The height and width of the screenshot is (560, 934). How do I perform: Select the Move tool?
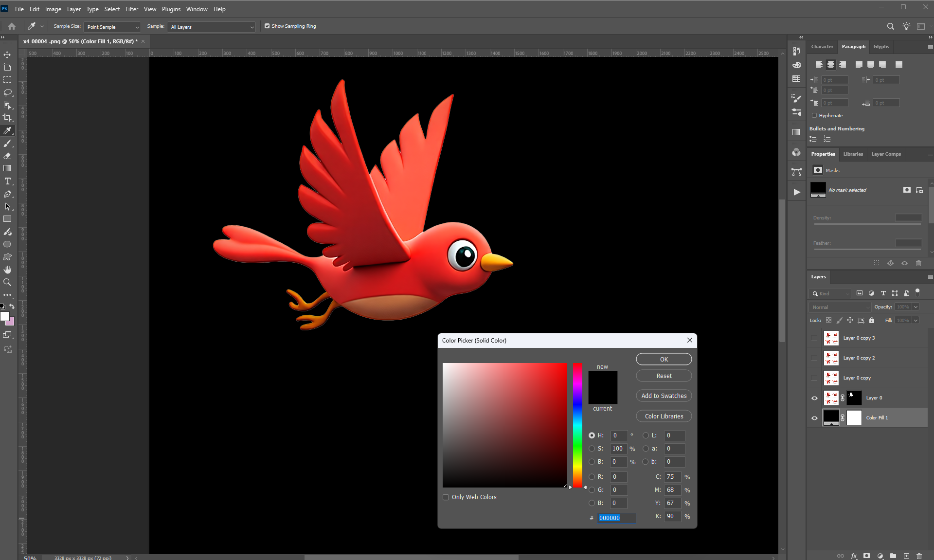click(x=7, y=54)
